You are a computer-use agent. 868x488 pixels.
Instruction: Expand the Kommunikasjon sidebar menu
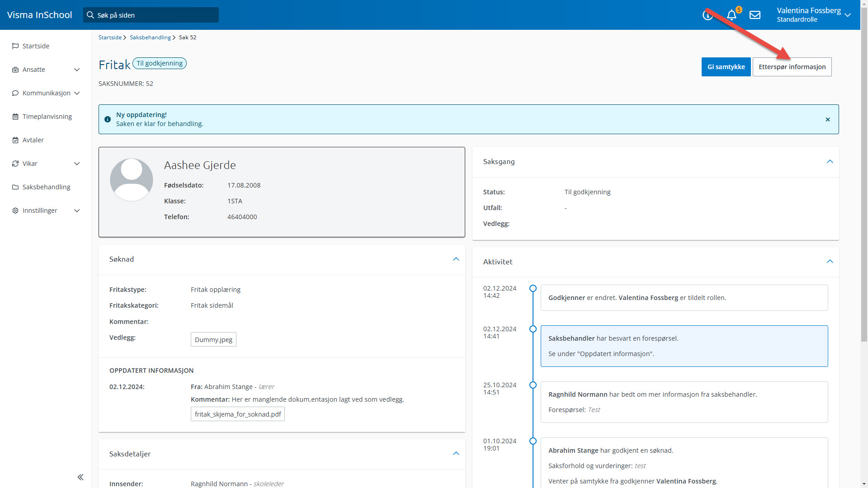click(x=77, y=93)
